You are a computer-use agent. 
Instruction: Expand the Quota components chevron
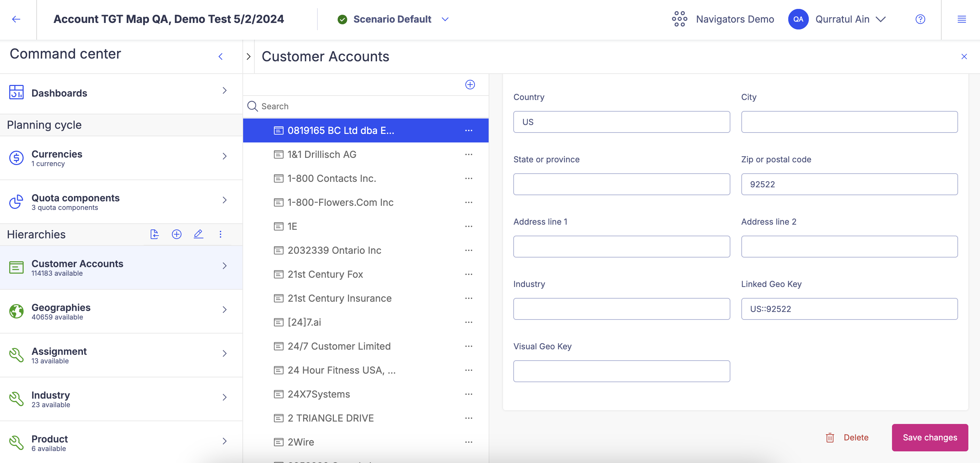coord(225,200)
